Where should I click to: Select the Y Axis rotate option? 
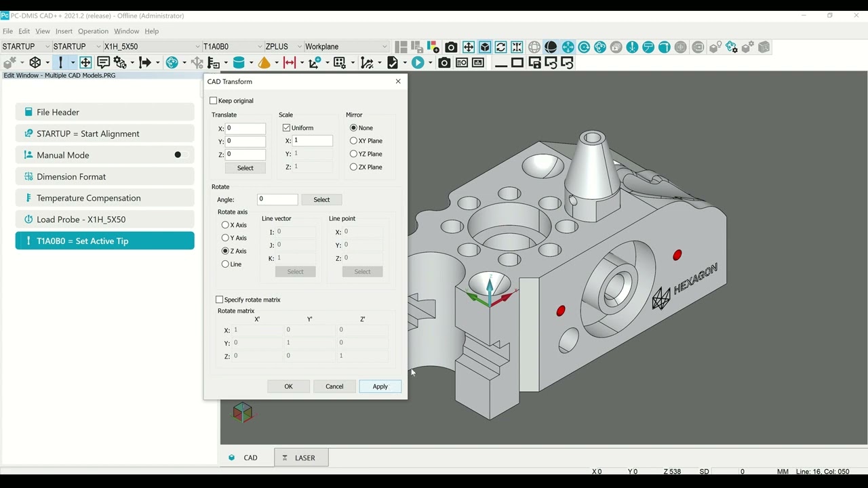(x=226, y=238)
